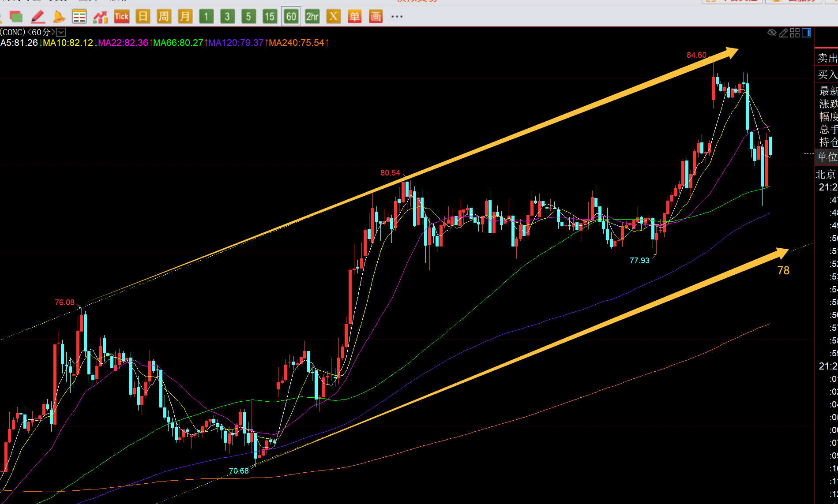The image size is (838, 504).
Task: Click the 80.54 price label
Action: (x=390, y=173)
